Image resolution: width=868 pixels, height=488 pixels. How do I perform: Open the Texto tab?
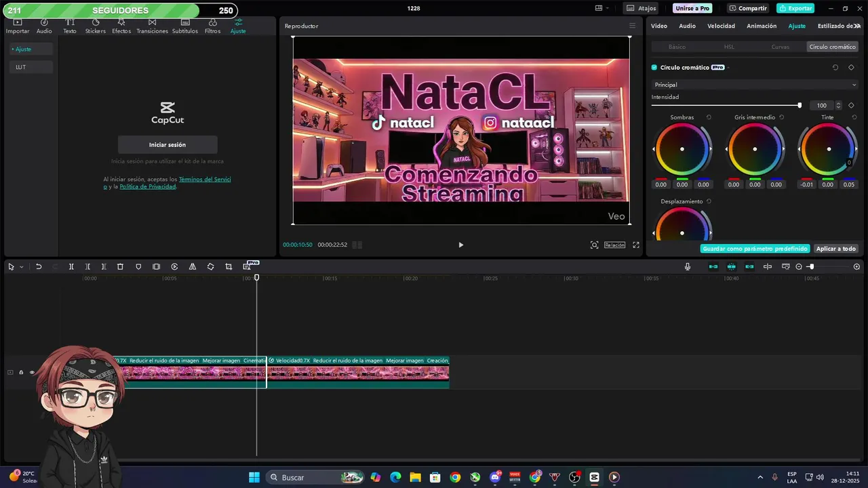point(70,27)
